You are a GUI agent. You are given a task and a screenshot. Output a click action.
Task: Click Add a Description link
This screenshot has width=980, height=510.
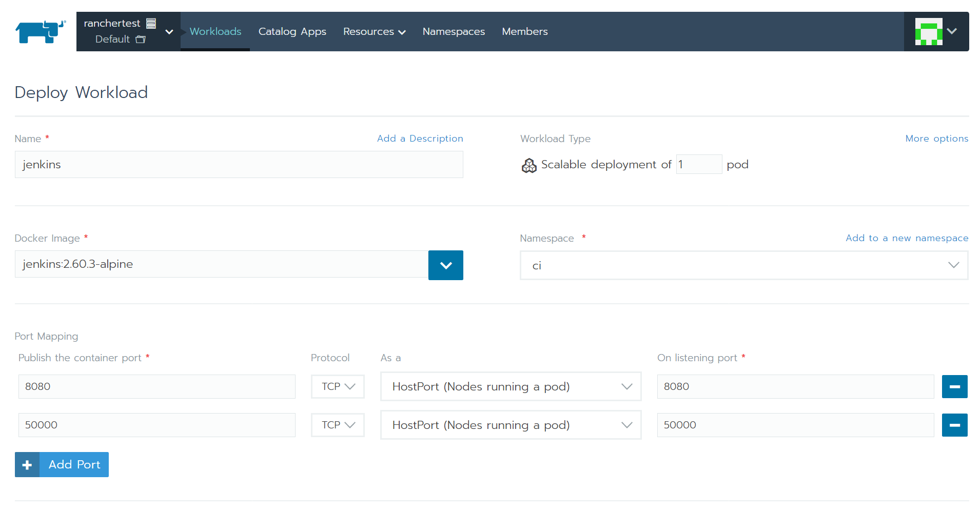[x=420, y=139]
